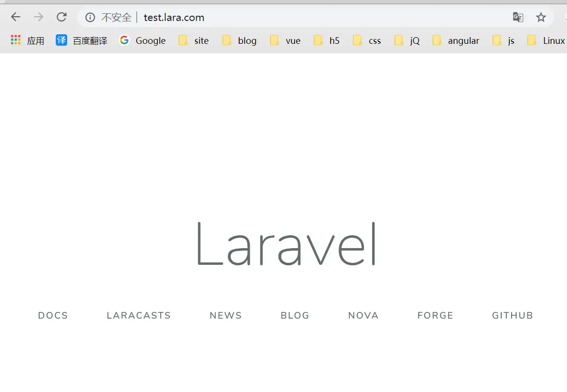Open the jQ bookmark folder
Screen dimensions: 567x392
click(x=407, y=40)
